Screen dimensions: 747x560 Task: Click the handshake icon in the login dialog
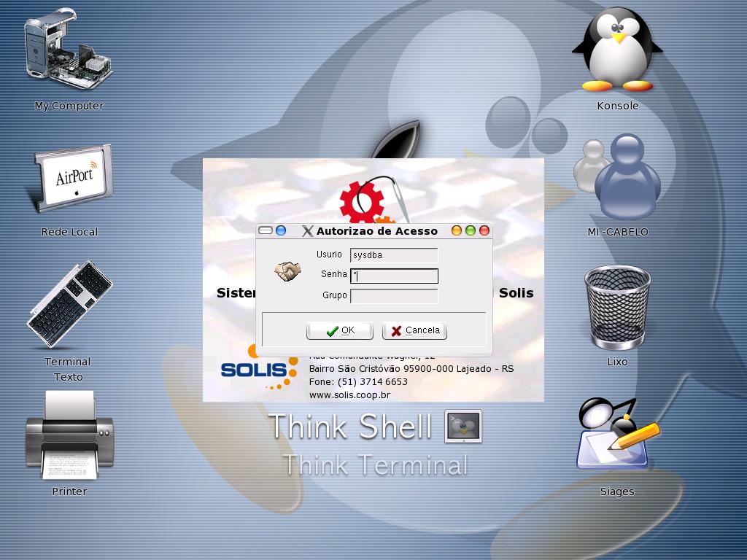pos(287,271)
